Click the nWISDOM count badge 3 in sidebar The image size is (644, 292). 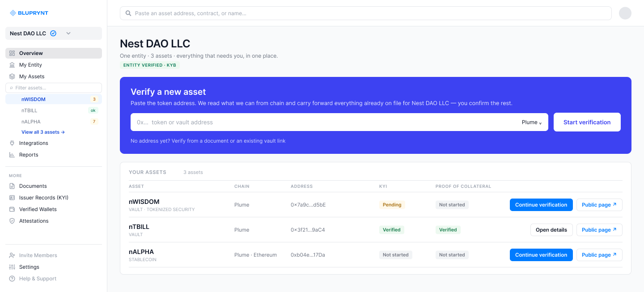[x=94, y=99]
